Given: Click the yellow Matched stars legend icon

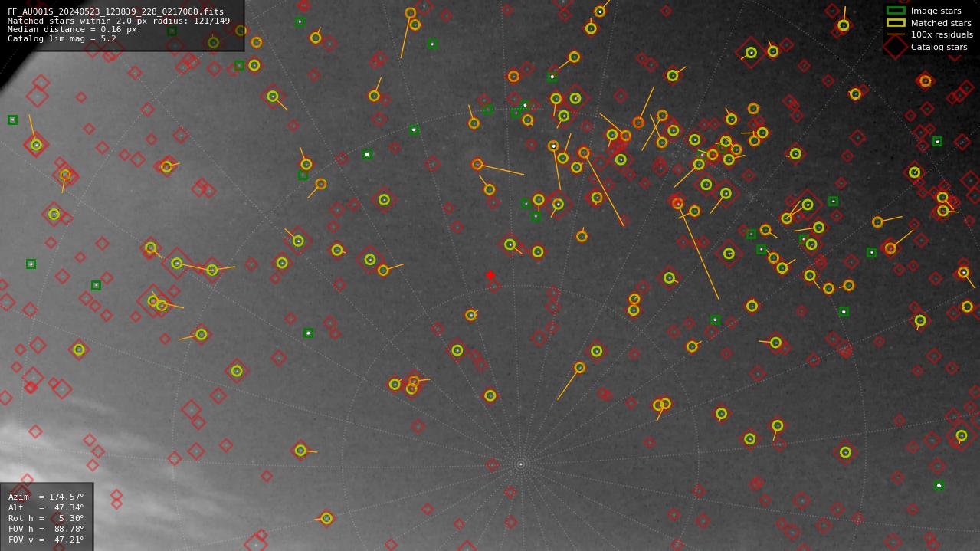Looking at the screenshot, I should tap(896, 23).
